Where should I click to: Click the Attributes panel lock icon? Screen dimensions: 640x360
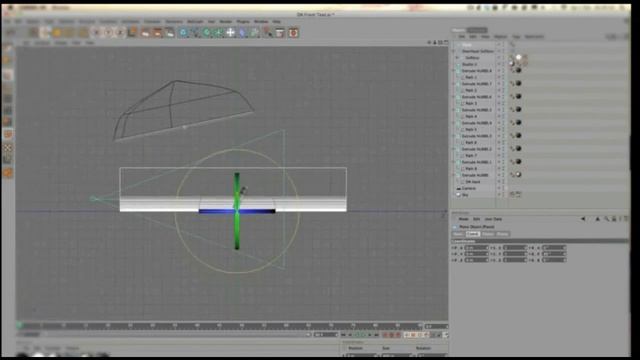613,219
